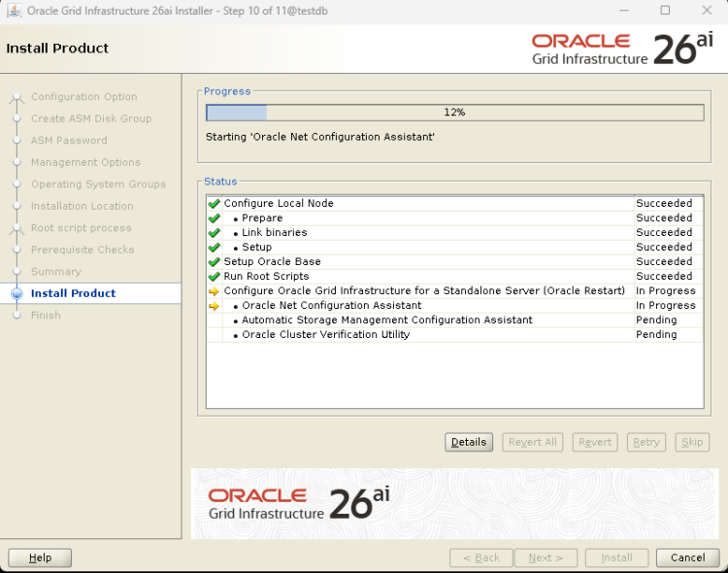This screenshot has height=573, width=728.
Task: Select Automatic Storage Management Configuration Assistant row
Action: coord(387,320)
